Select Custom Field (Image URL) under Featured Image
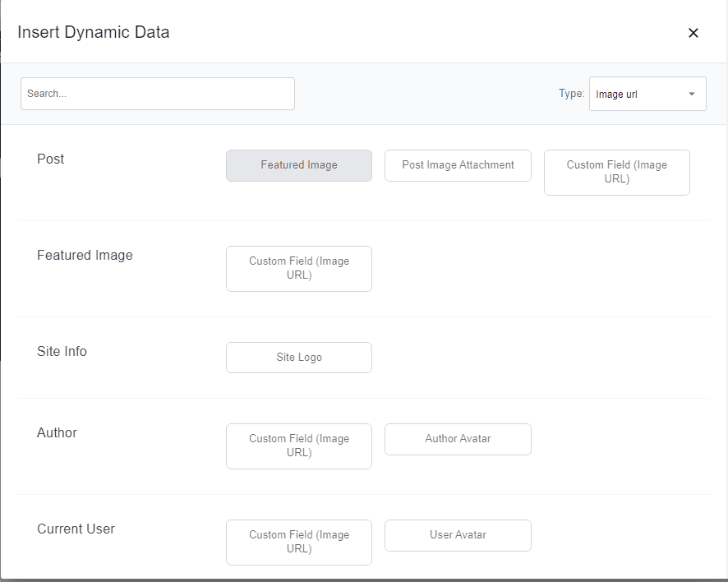Viewport: 728px width, 582px height. pyautogui.click(x=299, y=269)
